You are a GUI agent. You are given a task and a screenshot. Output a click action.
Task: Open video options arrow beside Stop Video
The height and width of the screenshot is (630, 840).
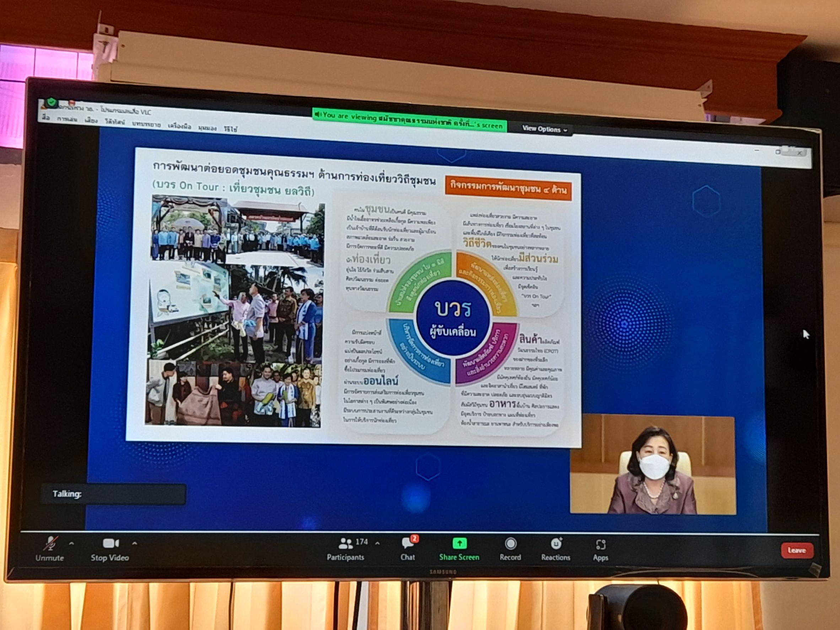(x=134, y=543)
